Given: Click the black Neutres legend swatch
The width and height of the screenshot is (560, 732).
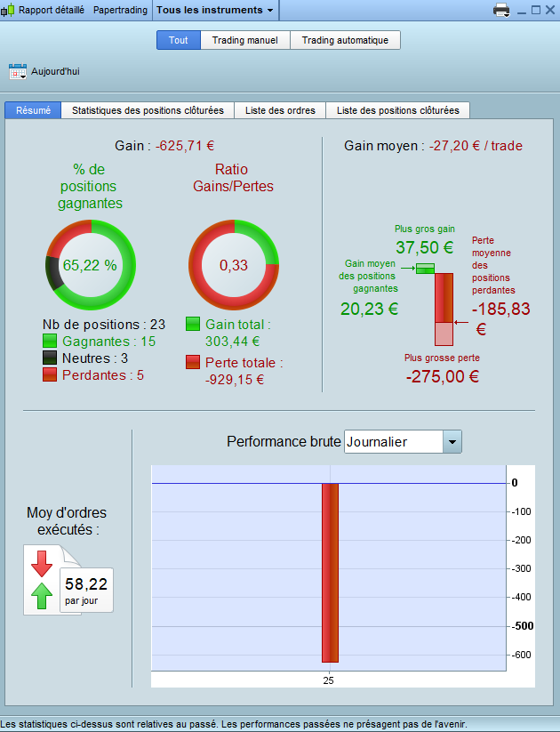Looking at the screenshot, I should click(x=50, y=358).
